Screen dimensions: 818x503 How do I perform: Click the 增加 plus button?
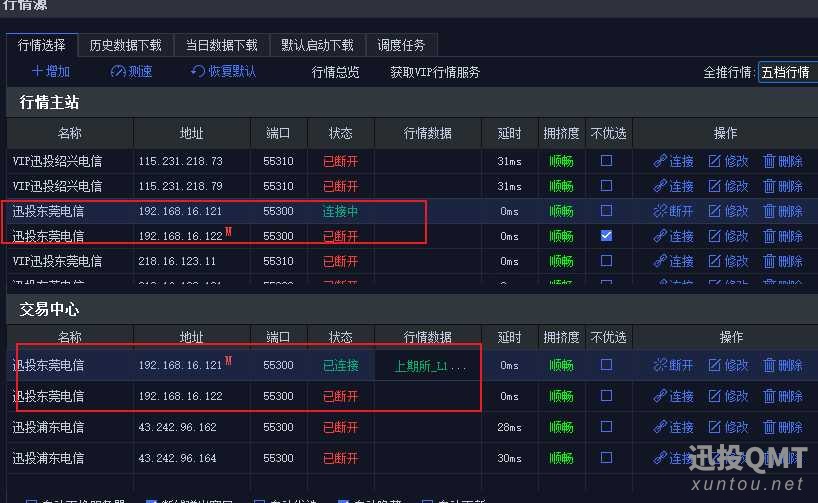click(51, 71)
